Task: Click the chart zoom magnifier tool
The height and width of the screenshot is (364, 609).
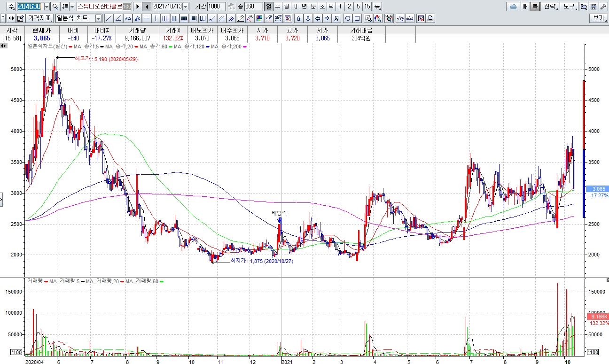Action: click(368, 18)
